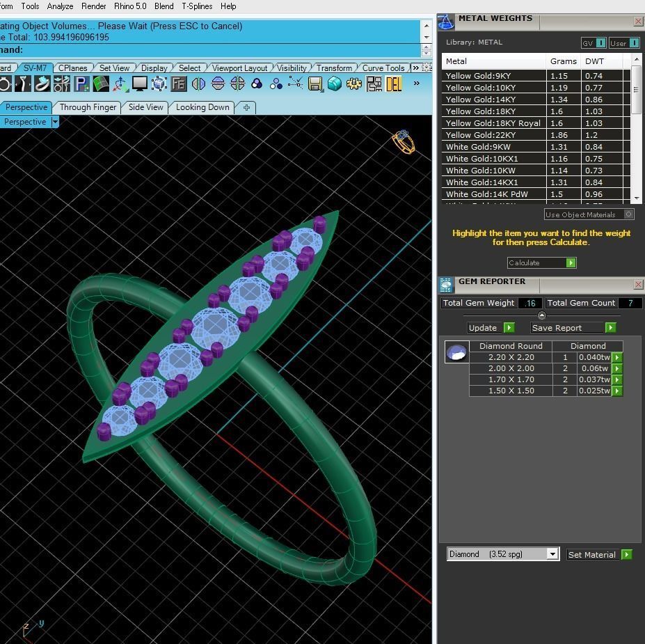
Task: Click the gem ring render icon
Action: (42, 84)
